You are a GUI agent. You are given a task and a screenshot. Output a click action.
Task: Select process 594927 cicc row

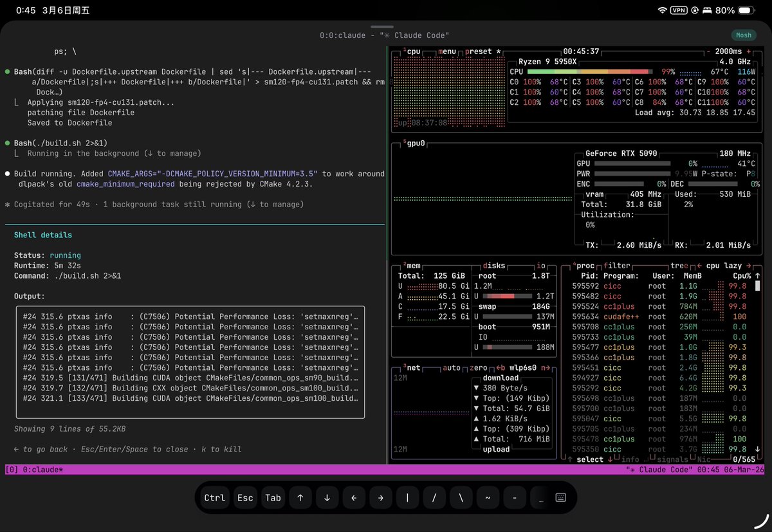tap(659, 378)
